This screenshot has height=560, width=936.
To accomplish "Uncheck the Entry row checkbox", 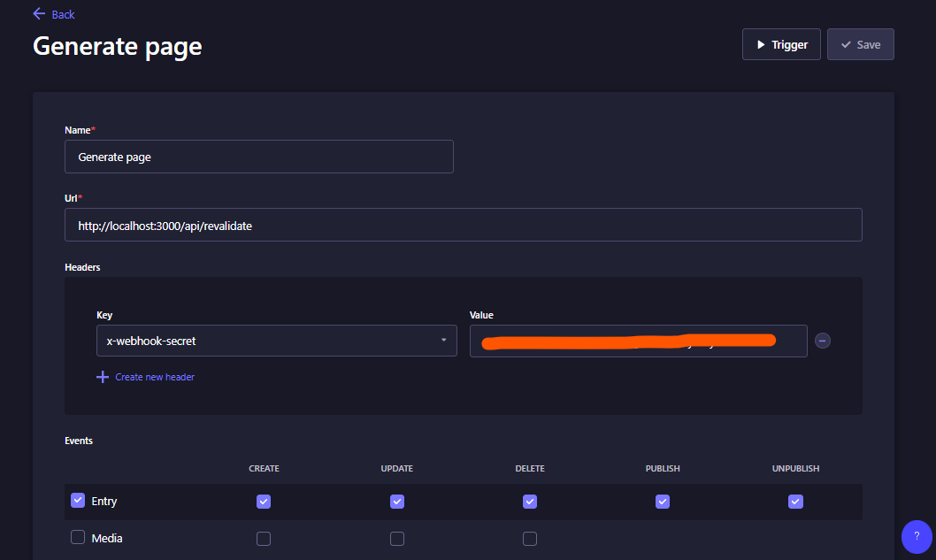I will point(78,501).
